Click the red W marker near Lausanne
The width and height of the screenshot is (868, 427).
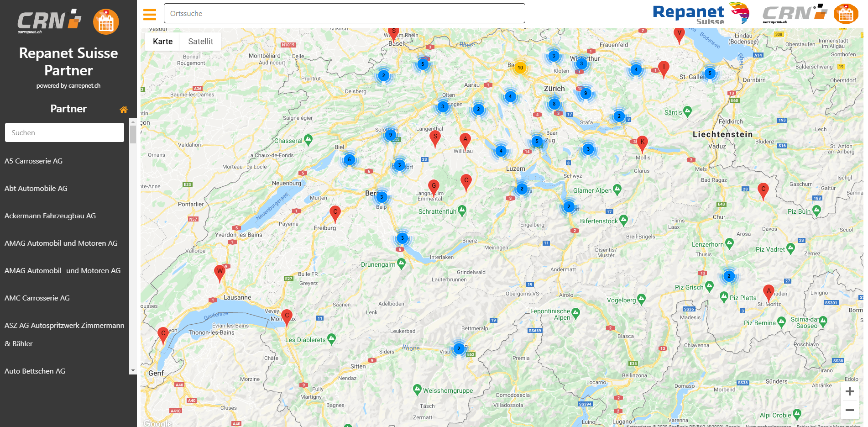tap(220, 272)
